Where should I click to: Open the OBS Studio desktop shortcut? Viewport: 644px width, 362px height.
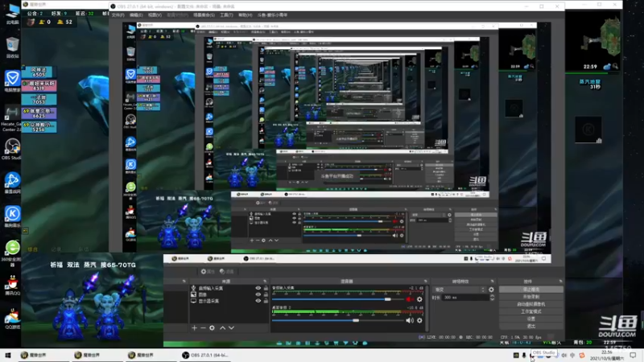[12, 149]
